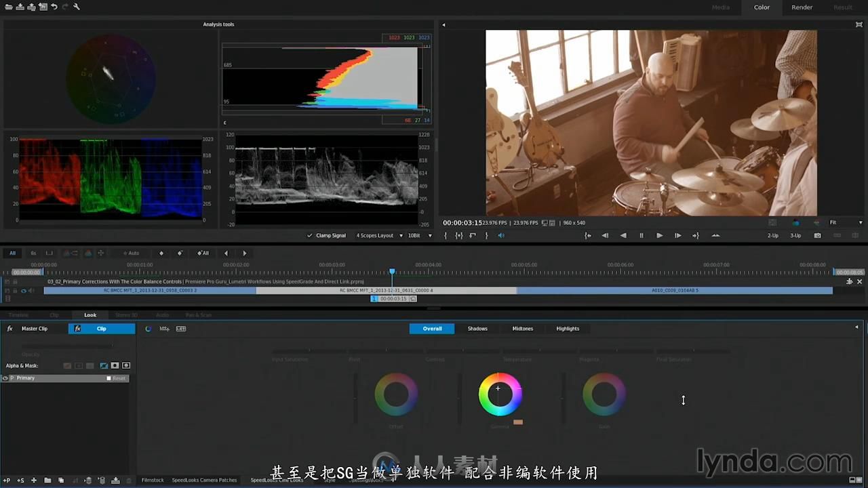
Task: Switch to the Render workspace
Action: coord(802,7)
